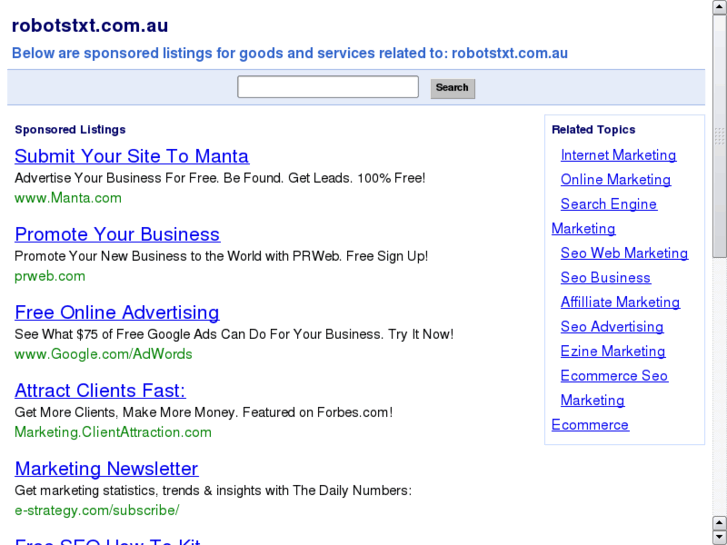Image resolution: width=727 pixels, height=545 pixels.
Task: Open Attract Clients Fast link
Action: tap(100, 391)
